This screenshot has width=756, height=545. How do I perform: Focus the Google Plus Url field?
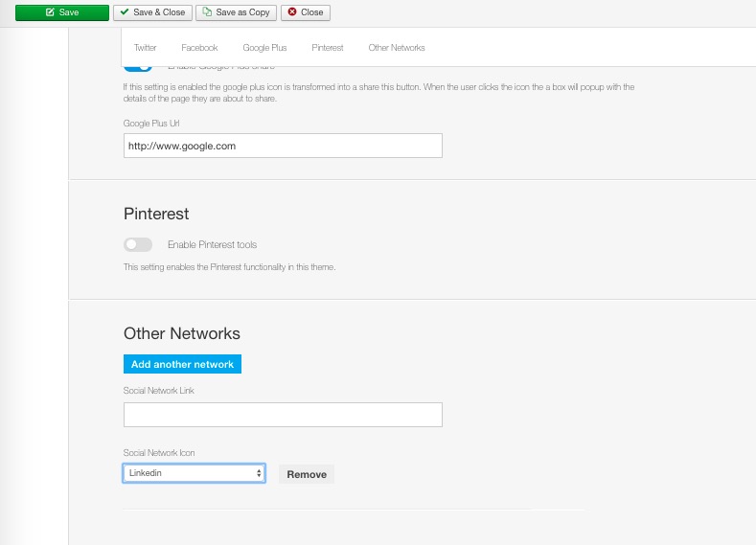point(283,146)
